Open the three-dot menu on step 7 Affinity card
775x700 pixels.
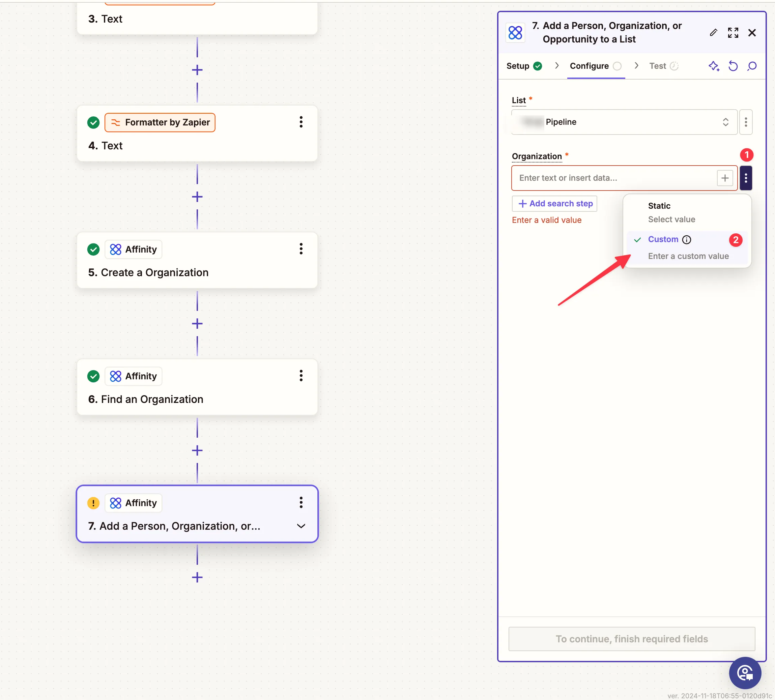(x=301, y=502)
